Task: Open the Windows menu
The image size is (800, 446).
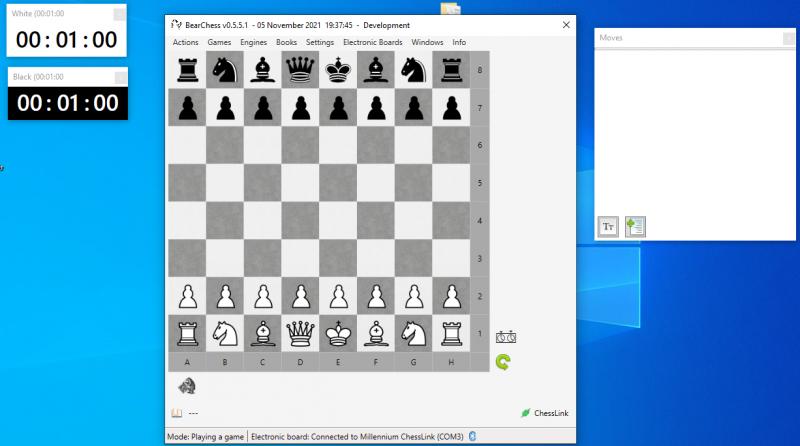Action: [427, 43]
